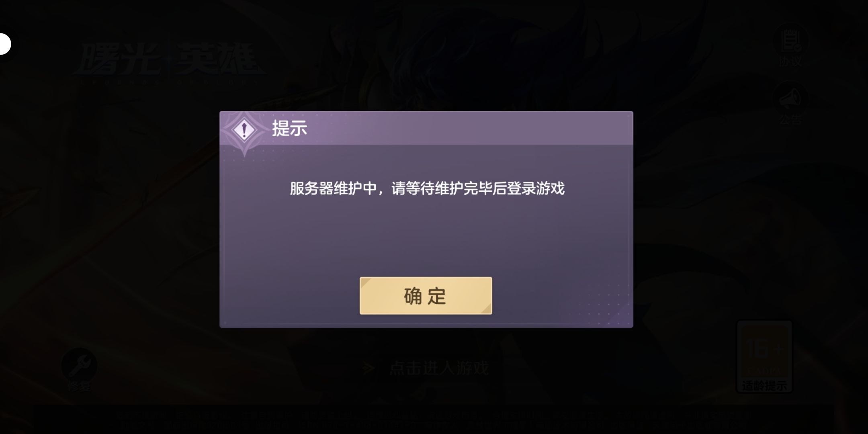868x434 pixels.
Task: Click the purple dialog header bar
Action: pyautogui.click(x=426, y=128)
